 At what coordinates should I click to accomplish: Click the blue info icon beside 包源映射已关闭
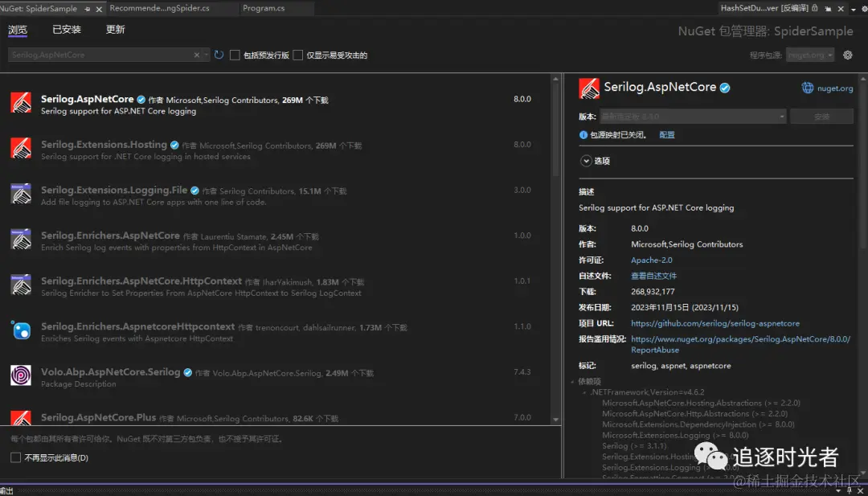583,134
